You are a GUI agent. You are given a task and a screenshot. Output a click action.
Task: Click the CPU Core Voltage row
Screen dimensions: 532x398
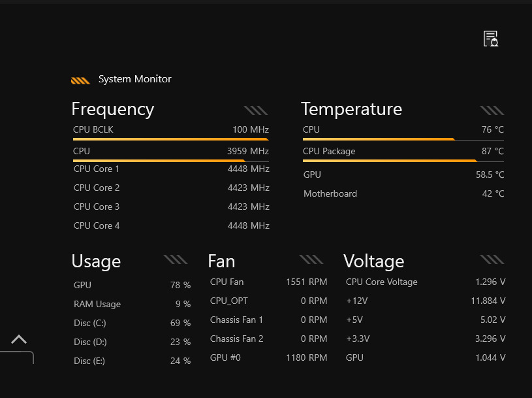click(425, 282)
